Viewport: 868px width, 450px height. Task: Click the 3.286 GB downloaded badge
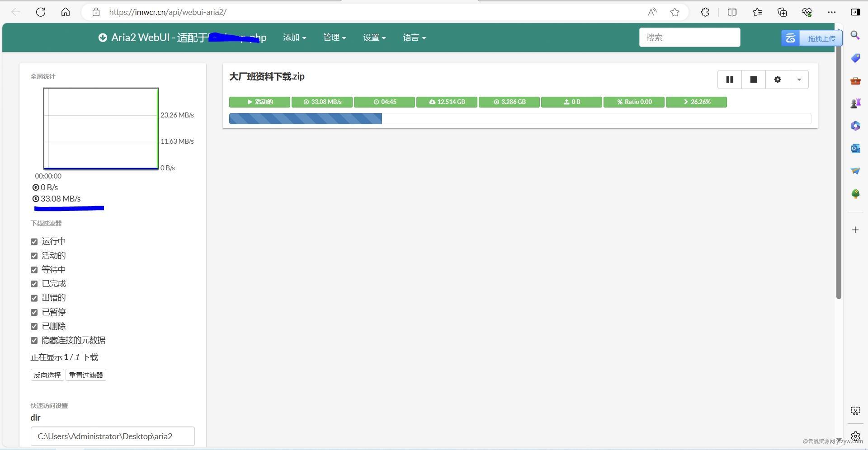point(509,102)
